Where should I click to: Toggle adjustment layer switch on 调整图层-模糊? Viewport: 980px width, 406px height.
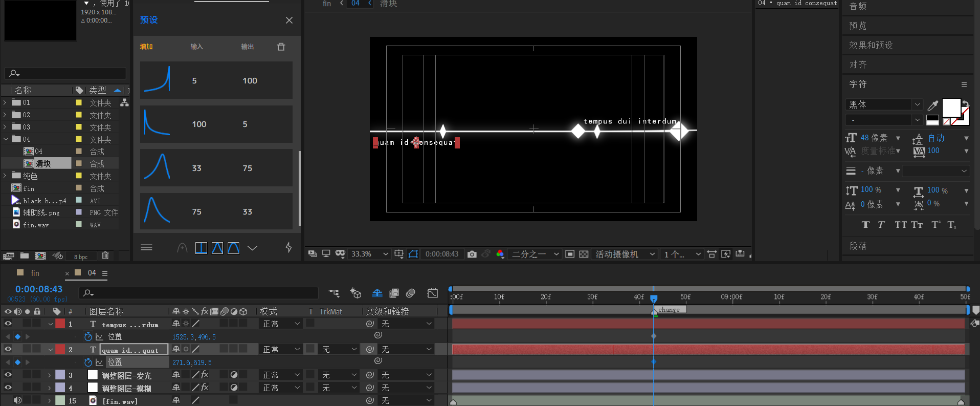(234, 388)
